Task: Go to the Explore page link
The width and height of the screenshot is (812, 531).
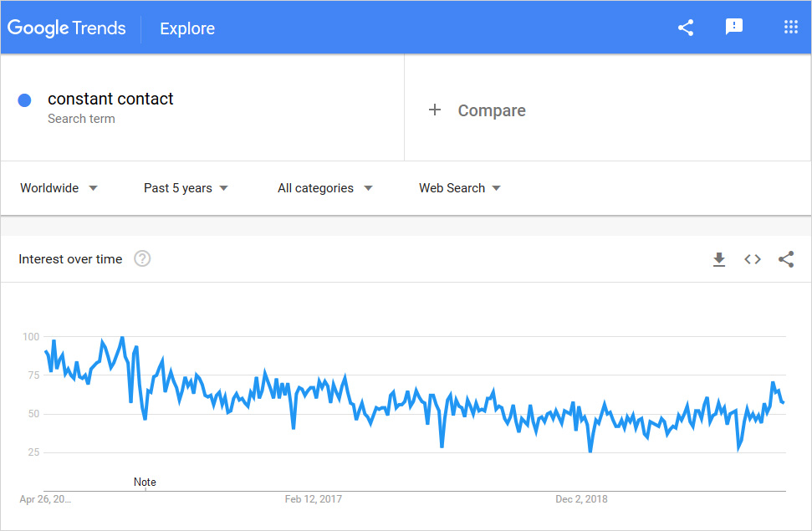Action: click(x=187, y=28)
